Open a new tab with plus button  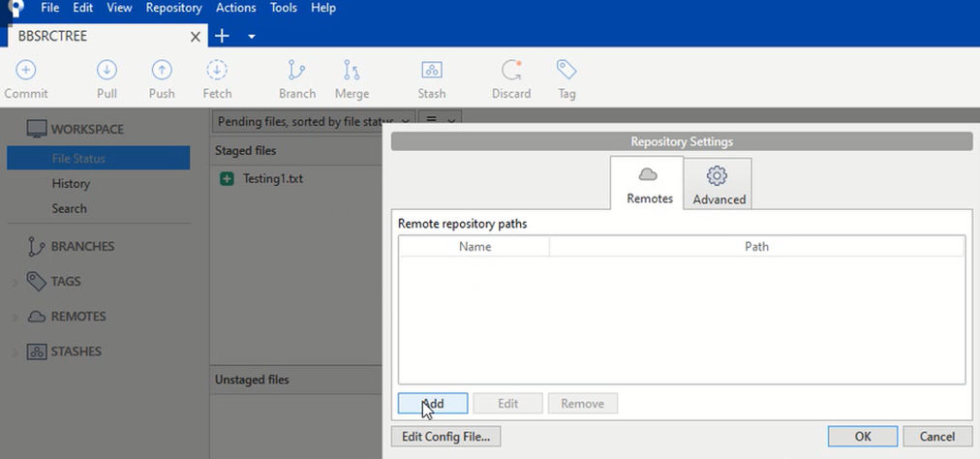tap(222, 36)
